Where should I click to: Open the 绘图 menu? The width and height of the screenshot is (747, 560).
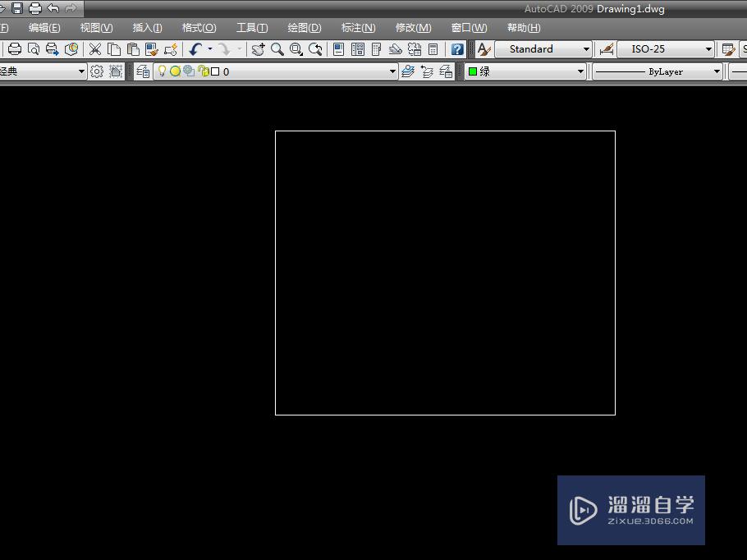click(303, 27)
